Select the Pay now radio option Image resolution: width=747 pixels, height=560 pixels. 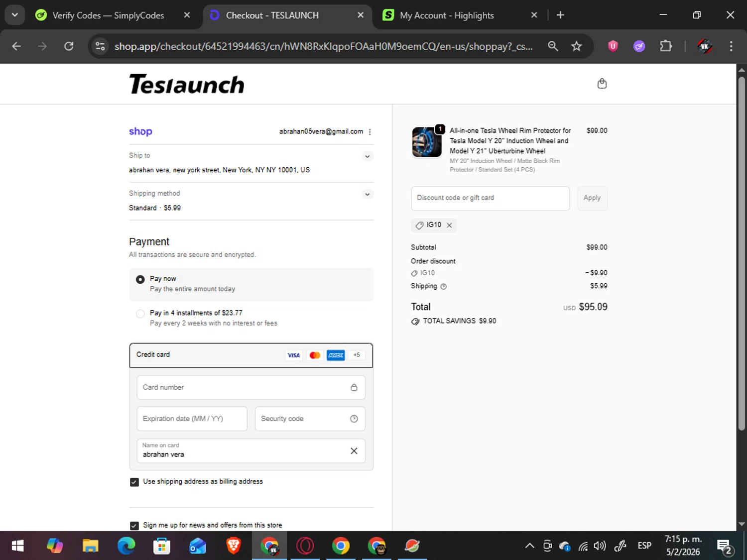click(x=140, y=280)
